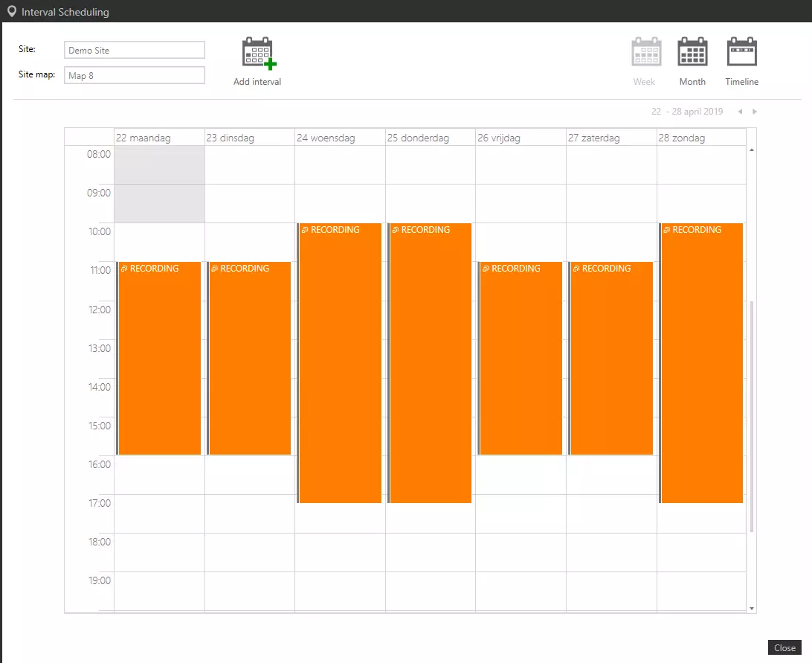Click the 12:00 time label
The image size is (812, 663).
pos(100,310)
